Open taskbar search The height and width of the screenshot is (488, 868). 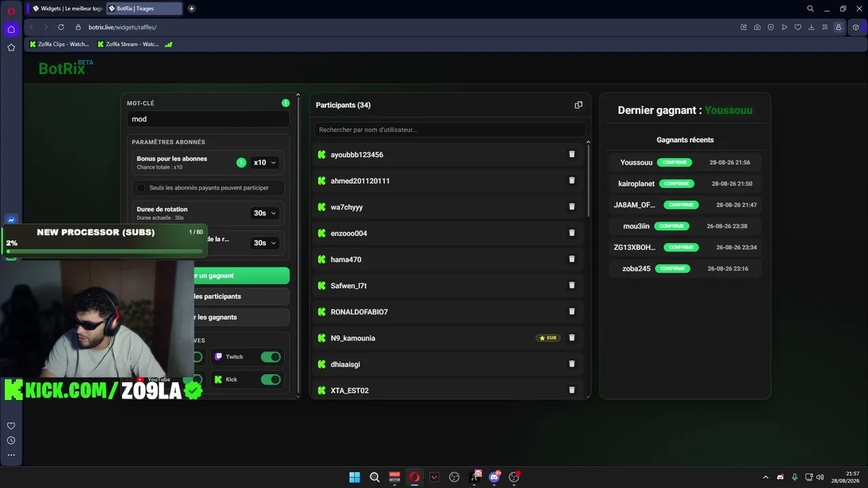374,477
